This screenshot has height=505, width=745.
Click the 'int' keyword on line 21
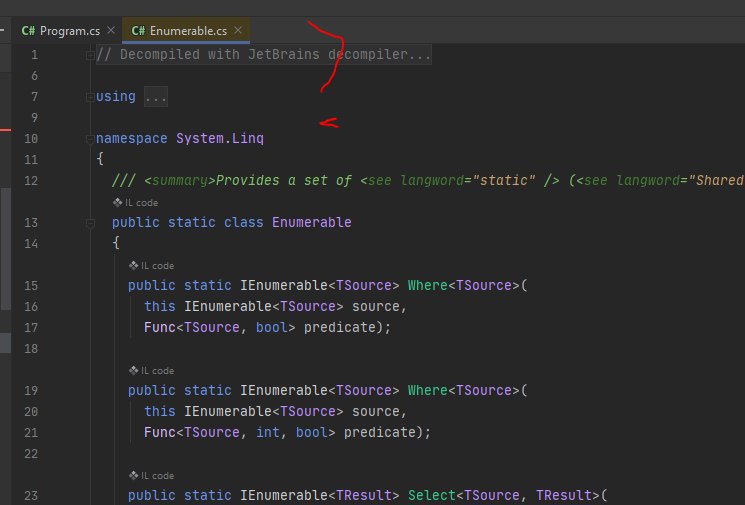coord(267,432)
